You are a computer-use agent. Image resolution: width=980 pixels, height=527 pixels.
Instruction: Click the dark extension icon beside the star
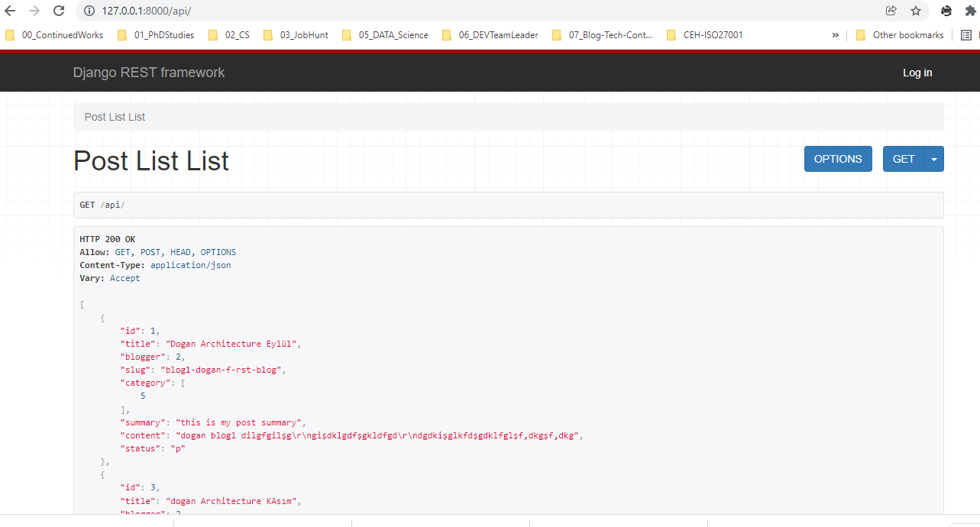click(x=946, y=11)
